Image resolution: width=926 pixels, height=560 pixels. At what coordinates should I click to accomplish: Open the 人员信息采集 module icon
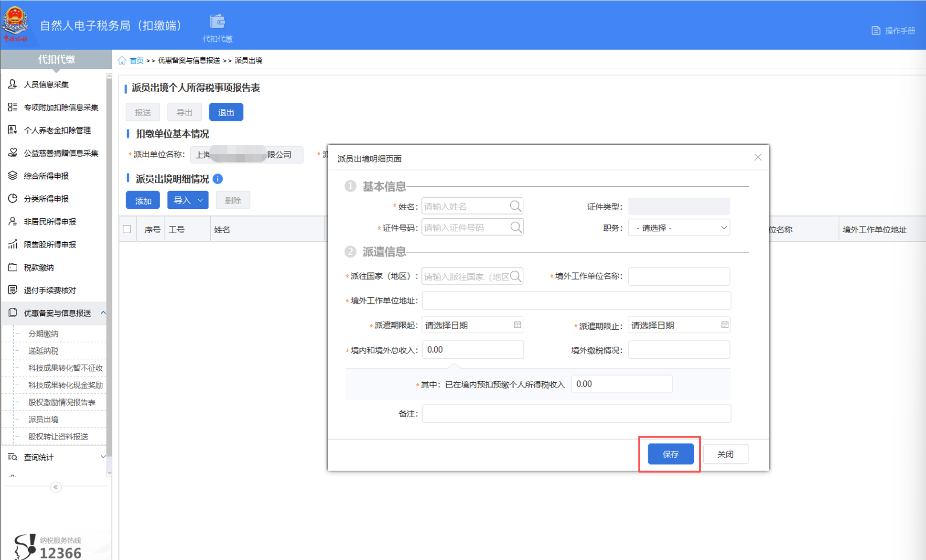coord(12,85)
